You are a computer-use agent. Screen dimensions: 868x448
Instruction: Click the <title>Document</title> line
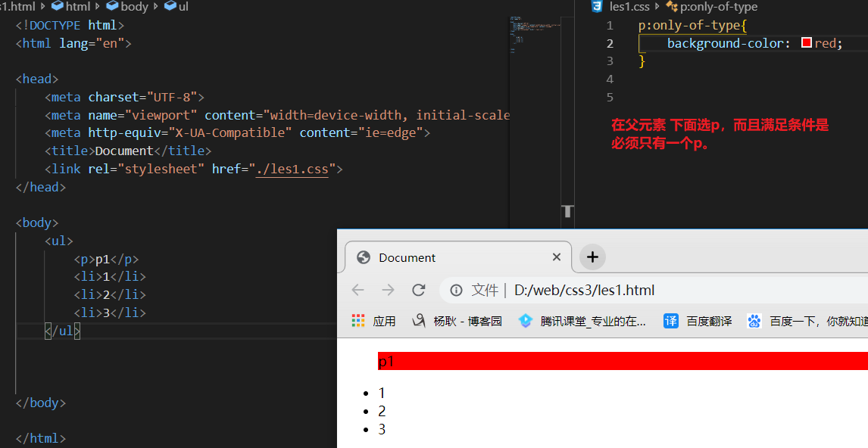point(128,151)
